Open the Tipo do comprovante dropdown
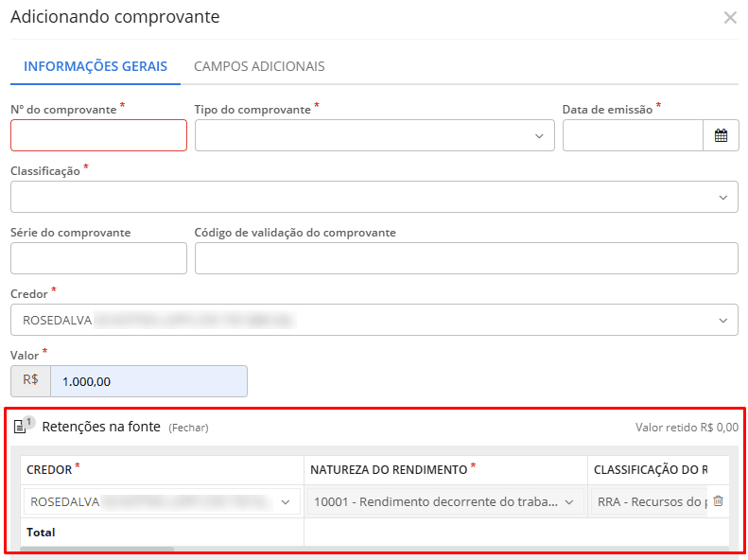 pos(374,135)
